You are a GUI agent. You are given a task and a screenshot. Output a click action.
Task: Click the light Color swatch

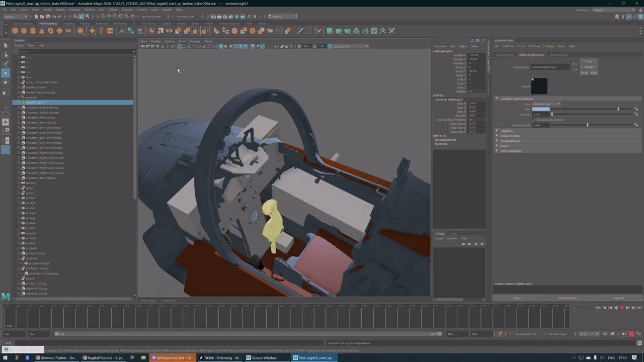pos(541,109)
